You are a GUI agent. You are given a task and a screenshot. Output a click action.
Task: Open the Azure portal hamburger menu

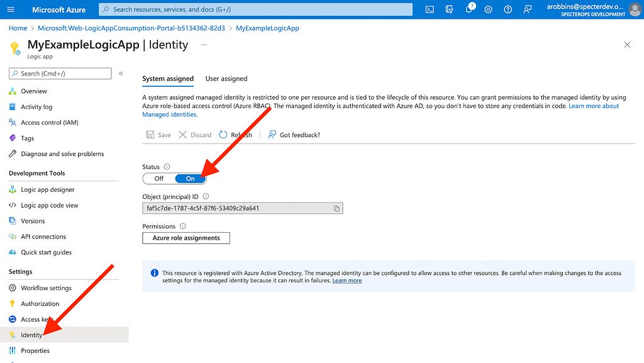(x=11, y=9)
